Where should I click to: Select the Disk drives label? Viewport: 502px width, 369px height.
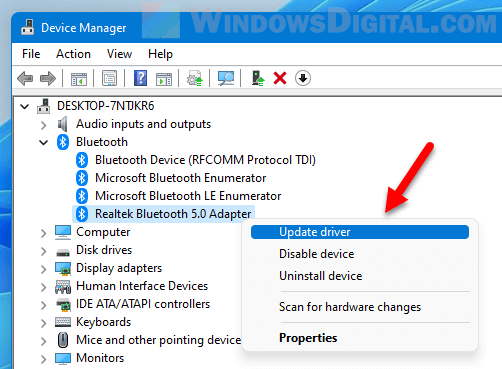click(104, 250)
